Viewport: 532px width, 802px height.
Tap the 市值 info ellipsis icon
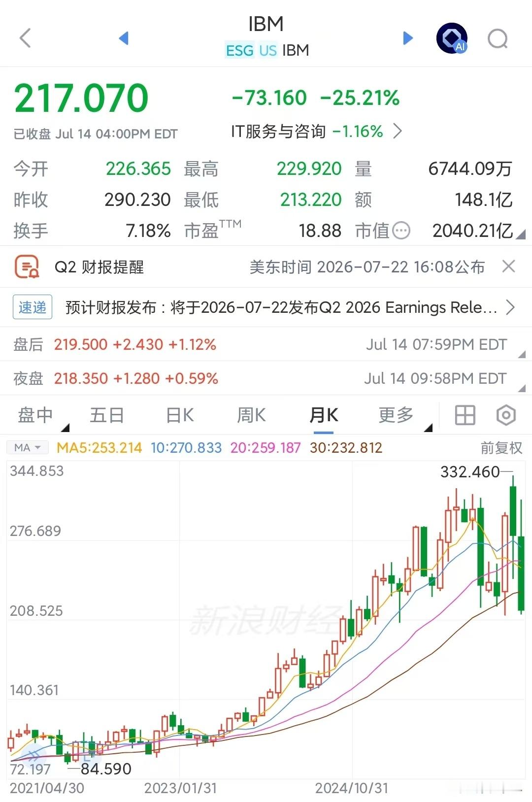401,230
